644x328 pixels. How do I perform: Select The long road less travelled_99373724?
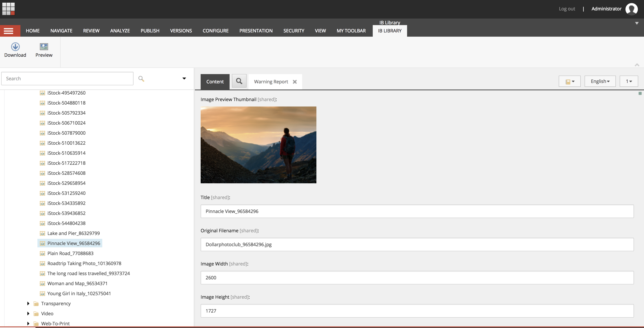tap(89, 274)
